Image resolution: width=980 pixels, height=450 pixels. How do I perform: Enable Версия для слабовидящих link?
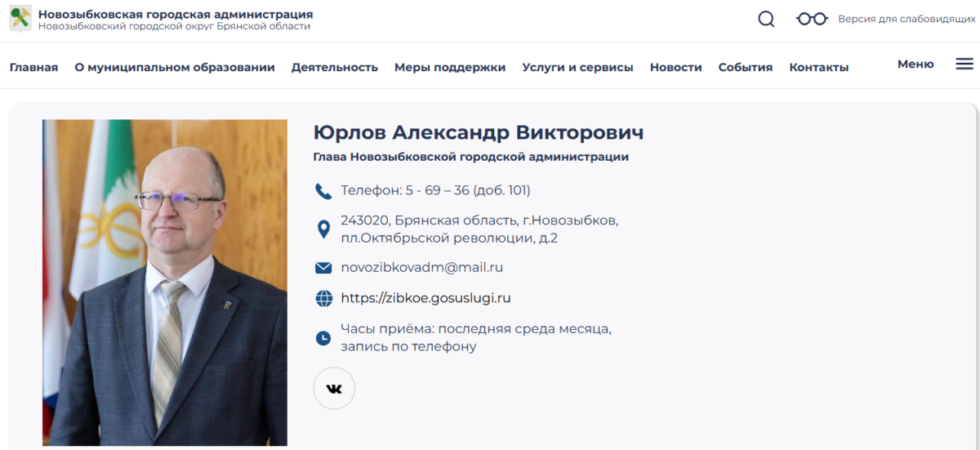tap(907, 19)
